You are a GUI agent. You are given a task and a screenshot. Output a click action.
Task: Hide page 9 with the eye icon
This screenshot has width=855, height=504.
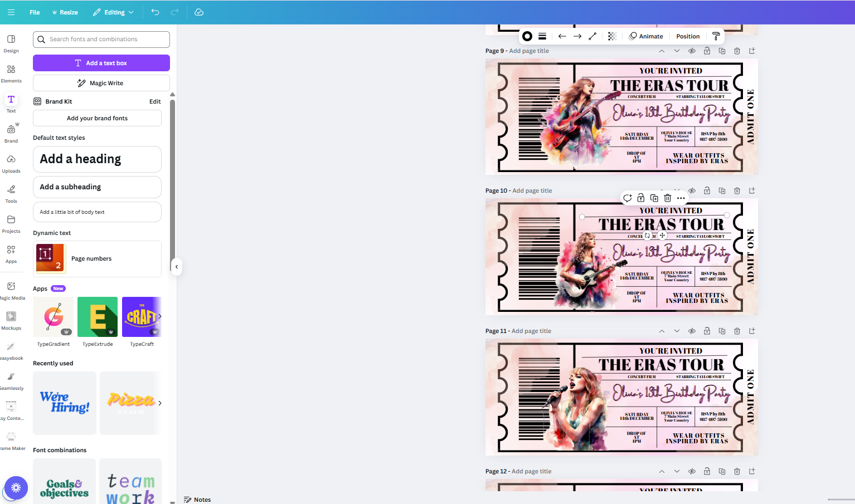pyautogui.click(x=692, y=51)
